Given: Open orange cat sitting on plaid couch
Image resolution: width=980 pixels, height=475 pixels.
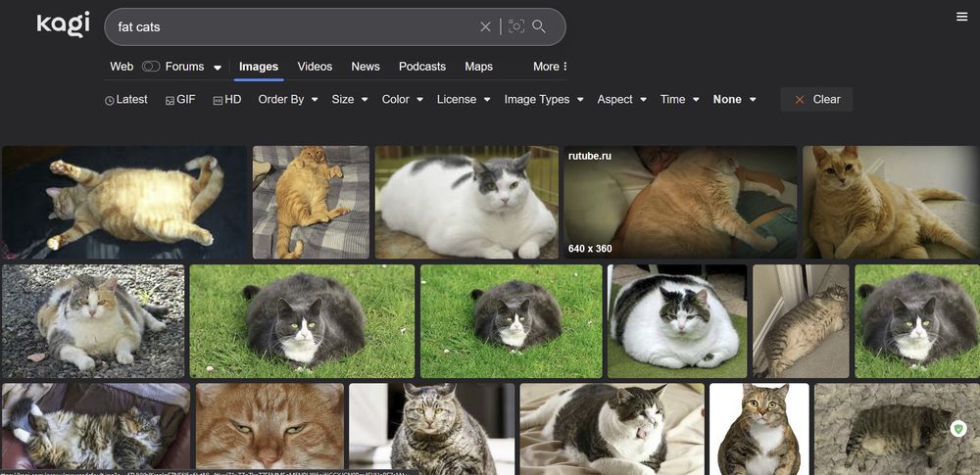Looking at the screenshot, I should click(311, 202).
